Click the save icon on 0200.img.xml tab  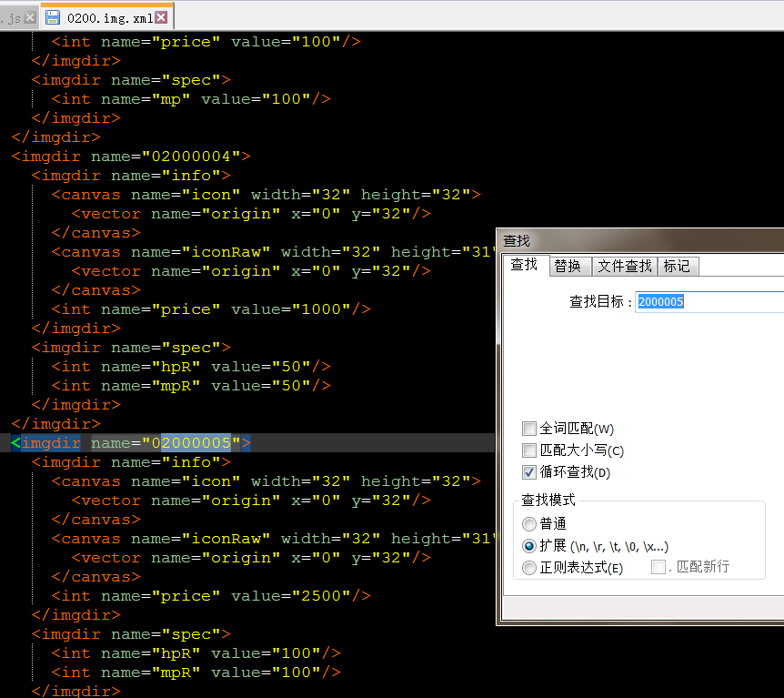53,18
